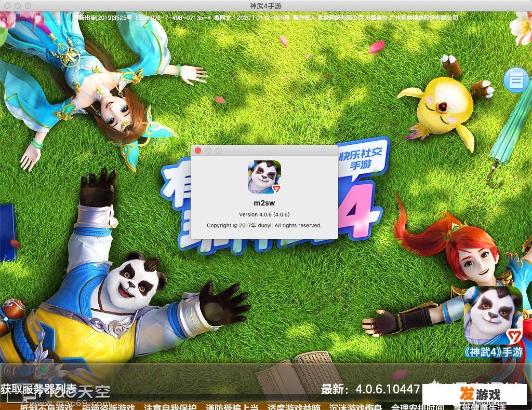
Task: Click the '《神武4》手游' caption text
Action: point(493,352)
